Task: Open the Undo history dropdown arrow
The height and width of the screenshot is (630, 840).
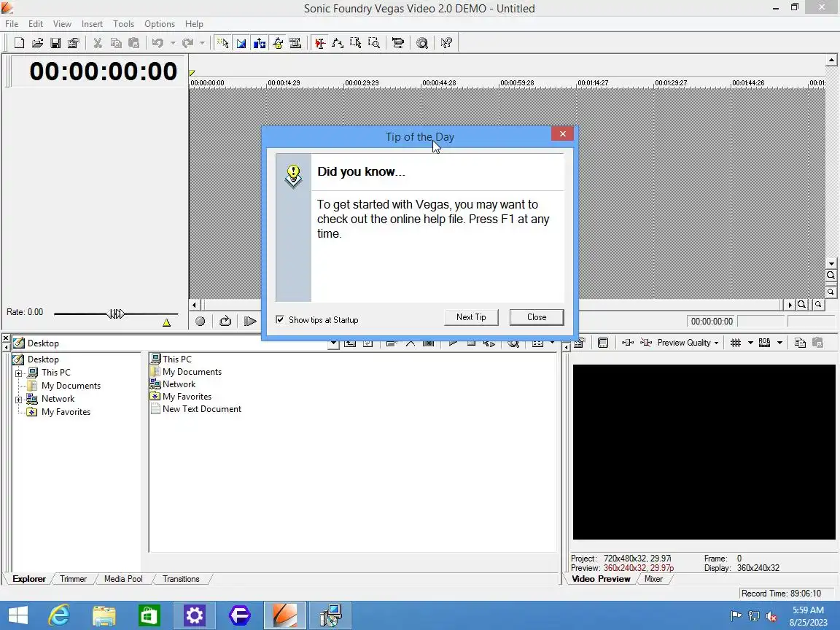Action: pyautogui.click(x=173, y=43)
